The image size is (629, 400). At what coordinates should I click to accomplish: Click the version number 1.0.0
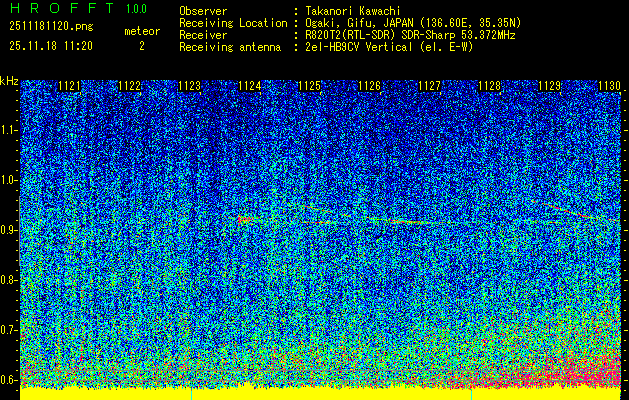click(136, 9)
